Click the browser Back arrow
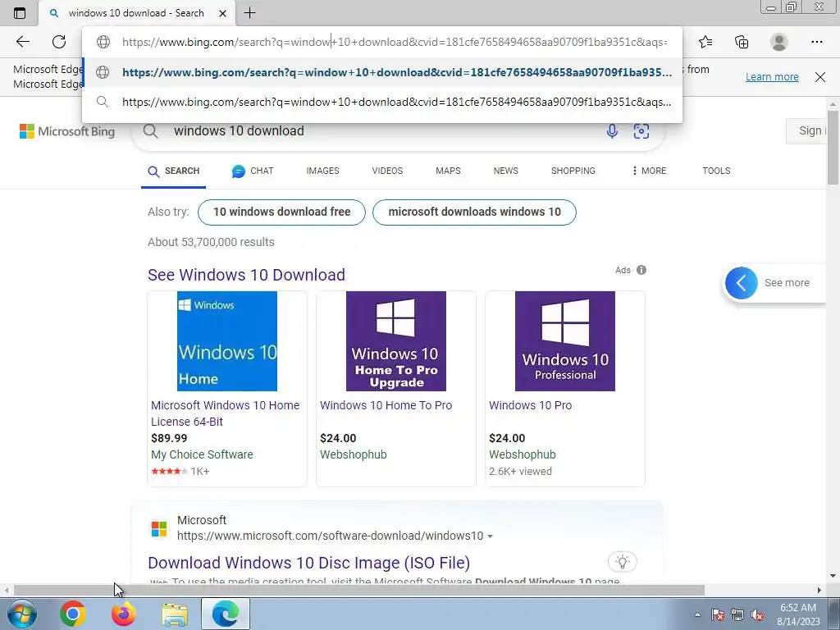 point(22,42)
